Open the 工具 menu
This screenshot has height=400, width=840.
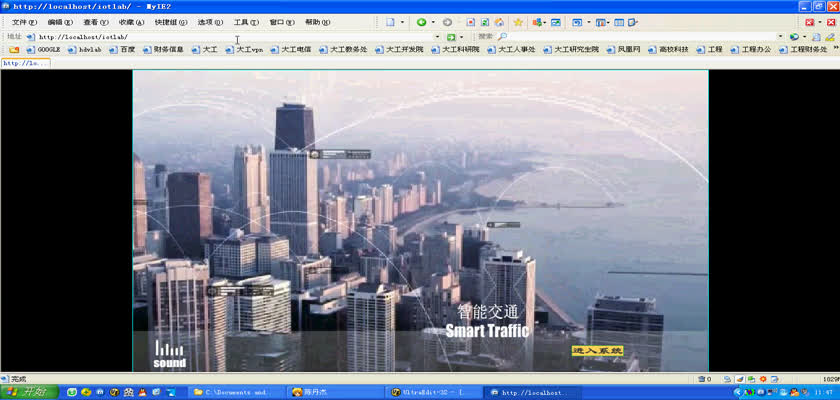tap(246, 22)
